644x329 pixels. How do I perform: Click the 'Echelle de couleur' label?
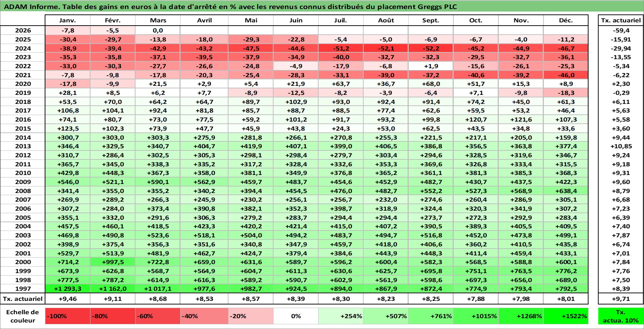tap(23, 316)
